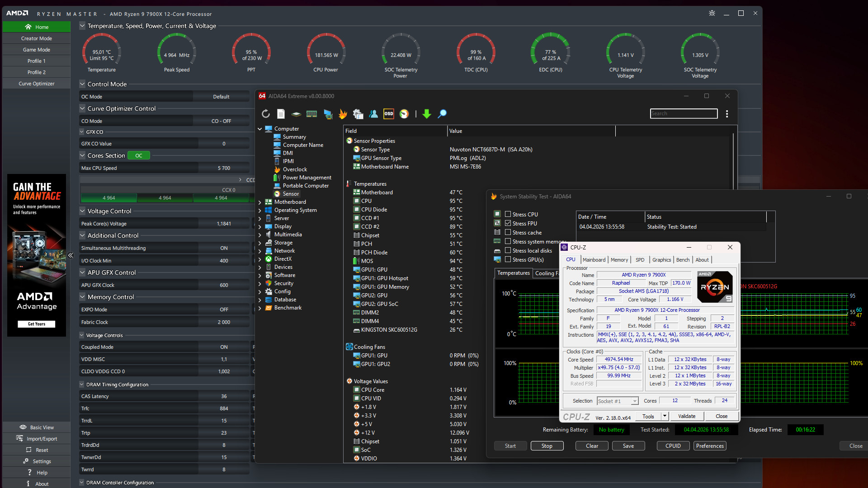
Task: Click the memory RAM benchmark toolbar icon
Action: (x=311, y=114)
